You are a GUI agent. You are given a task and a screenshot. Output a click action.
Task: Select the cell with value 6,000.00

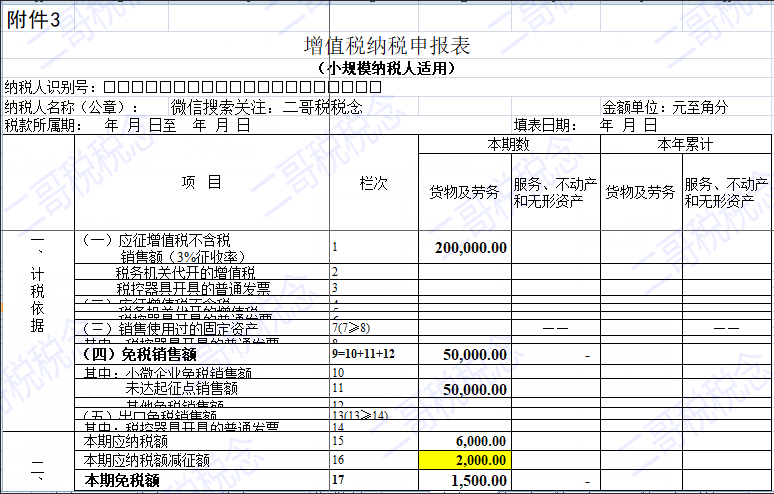coord(464,441)
